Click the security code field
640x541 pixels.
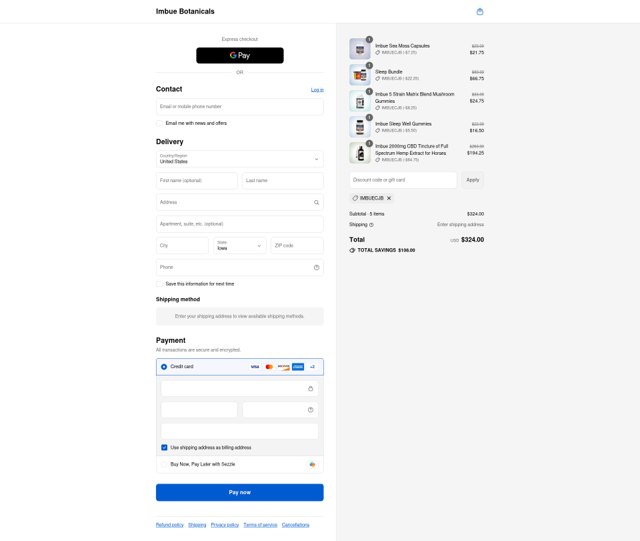280,410
